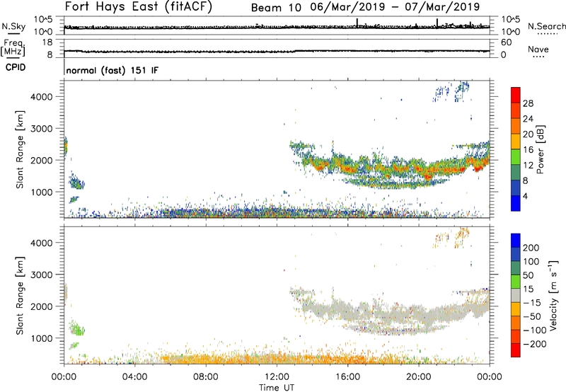Click the "N.Search" legend label
Viewport: 566px width, 392px height.
tap(546, 26)
